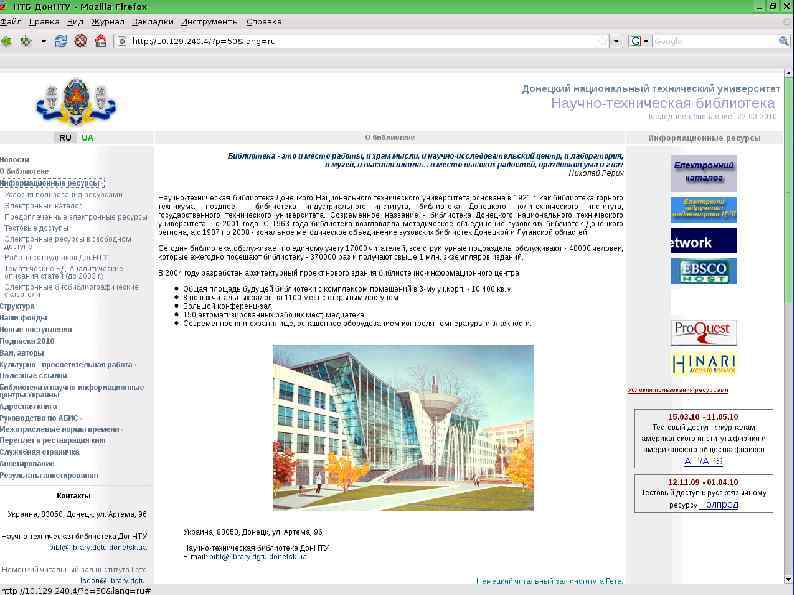
Task: Open the Правка menu
Action: point(44,22)
